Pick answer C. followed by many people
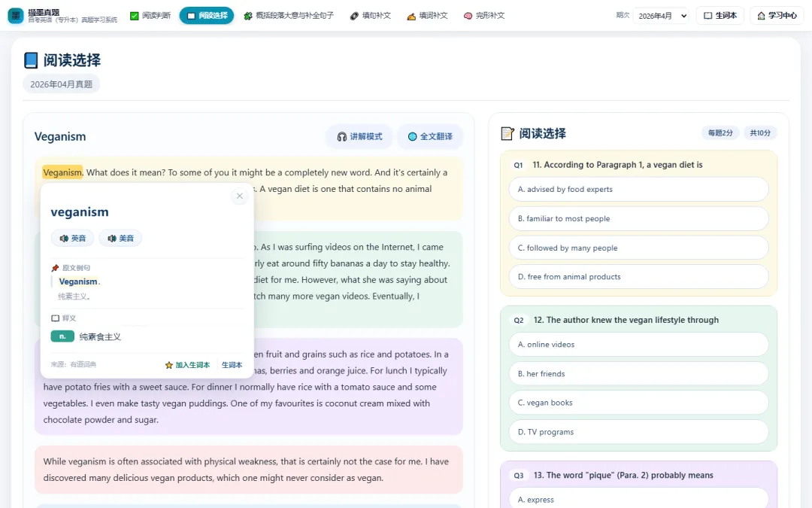This screenshot has width=812, height=508. pyautogui.click(x=638, y=248)
